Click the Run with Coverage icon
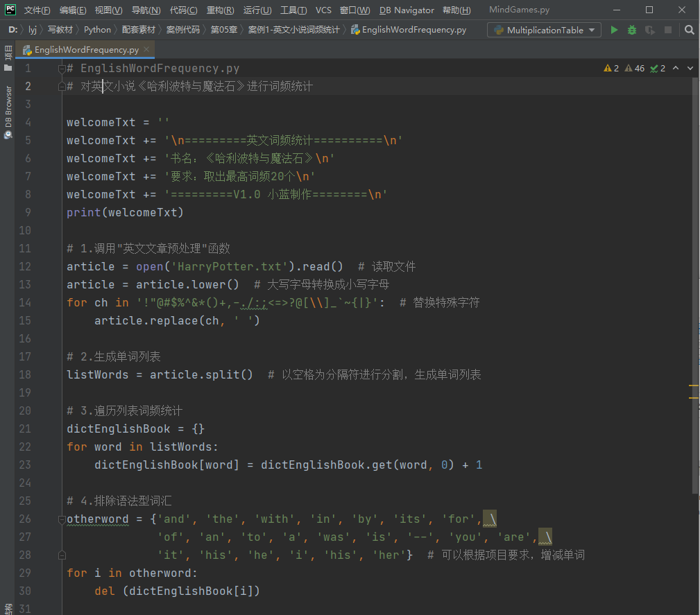Screen dimensions: 700x615 click(x=650, y=30)
